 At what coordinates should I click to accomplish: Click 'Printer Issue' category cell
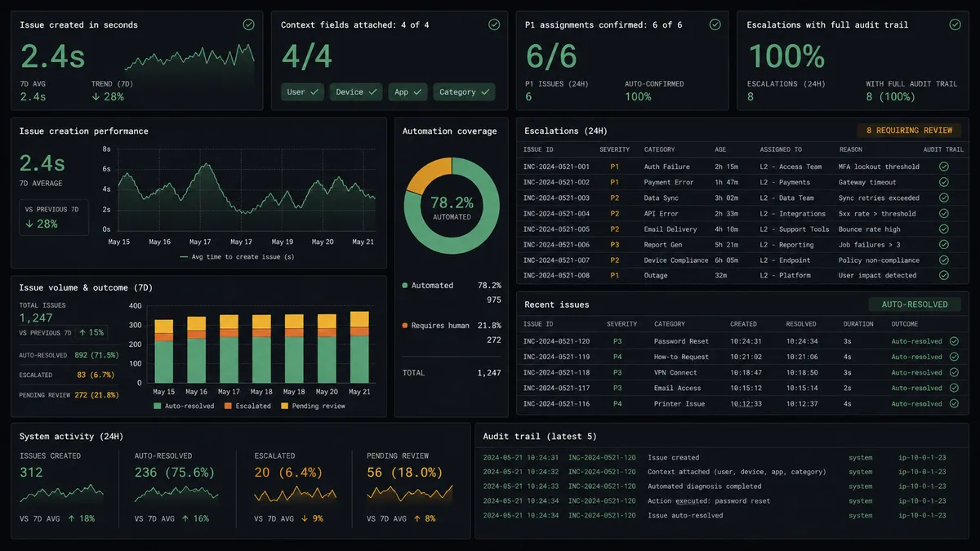point(679,404)
